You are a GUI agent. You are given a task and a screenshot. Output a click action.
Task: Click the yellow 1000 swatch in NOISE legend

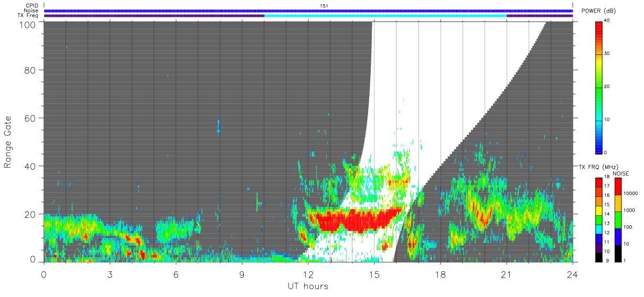pyautogui.click(x=618, y=203)
